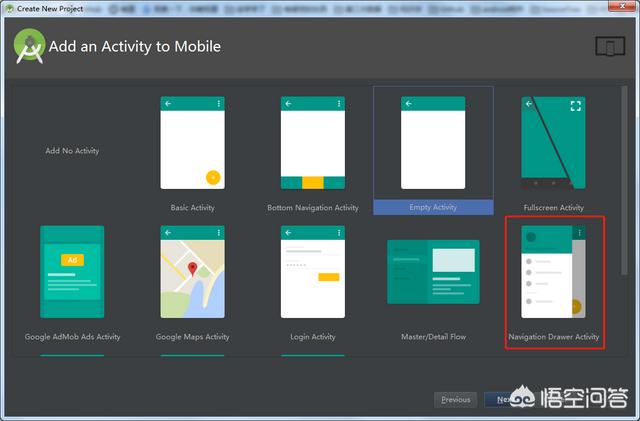This screenshot has width=640, height=421.
Task: Pick the Master/Detail Flow template
Action: click(x=432, y=272)
